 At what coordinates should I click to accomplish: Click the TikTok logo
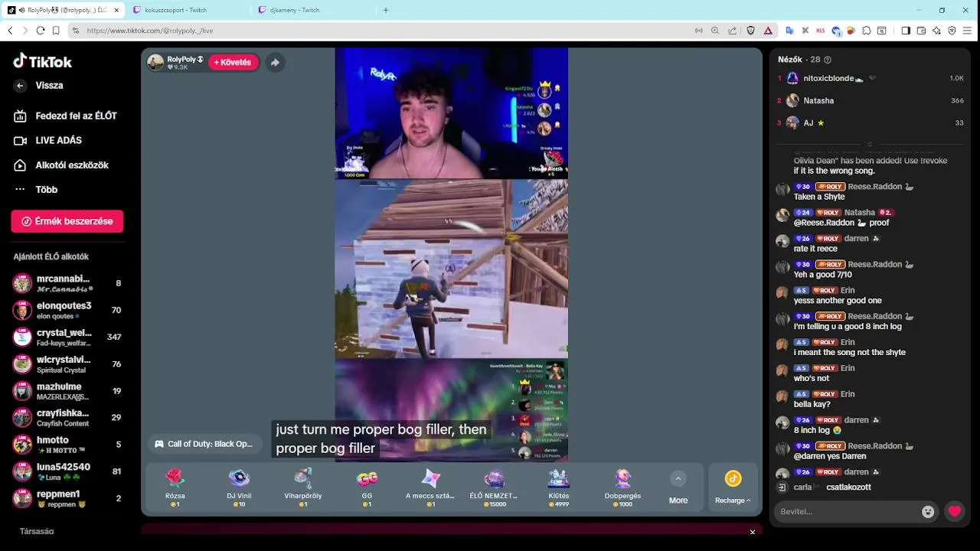[x=43, y=61]
